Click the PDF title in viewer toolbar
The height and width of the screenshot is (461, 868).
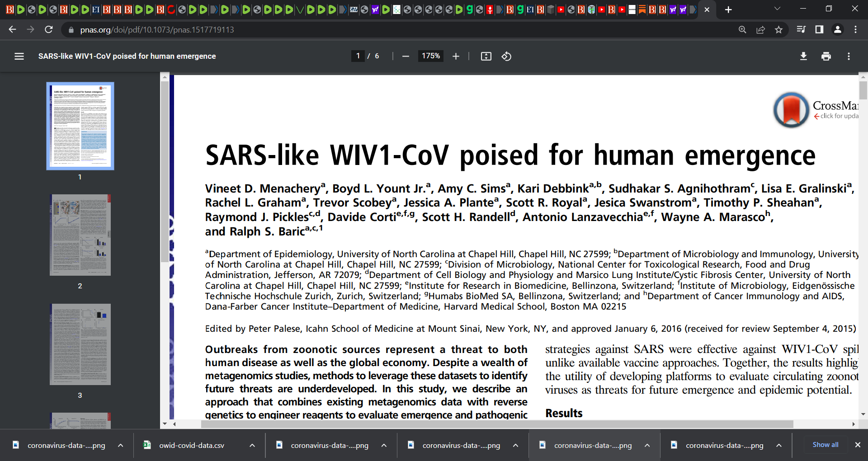pos(127,56)
